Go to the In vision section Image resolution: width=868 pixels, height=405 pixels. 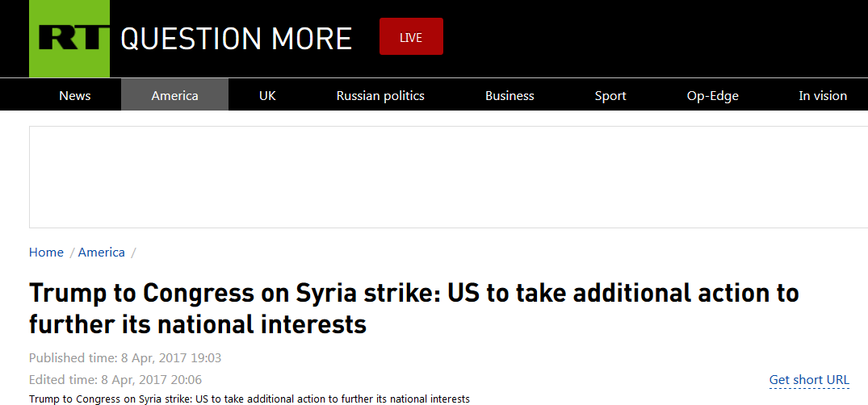point(823,95)
